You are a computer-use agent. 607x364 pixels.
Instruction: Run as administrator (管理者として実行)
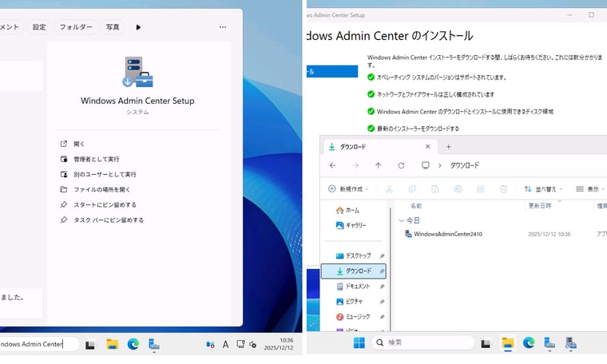point(89,159)
